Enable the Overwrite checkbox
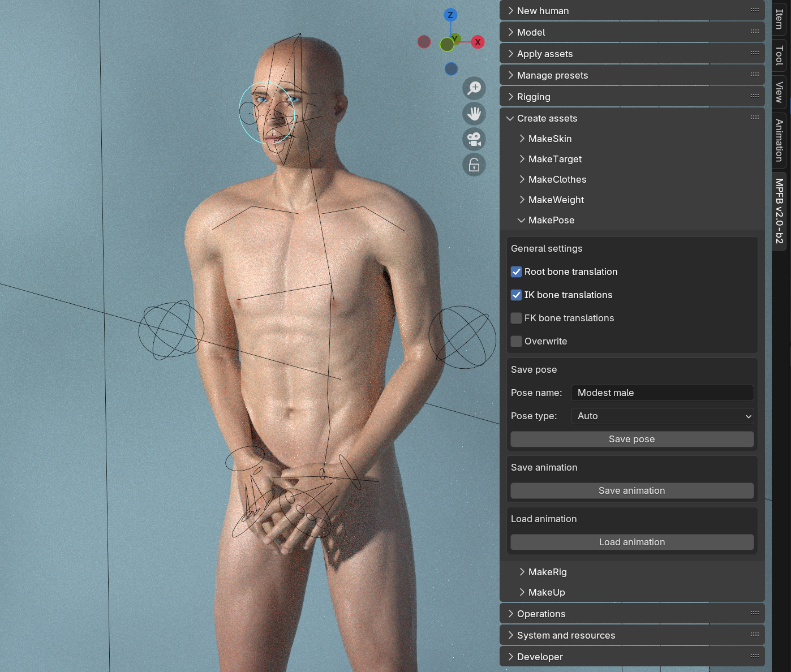Viewport: 791px width, 672px height. point(516,341)
